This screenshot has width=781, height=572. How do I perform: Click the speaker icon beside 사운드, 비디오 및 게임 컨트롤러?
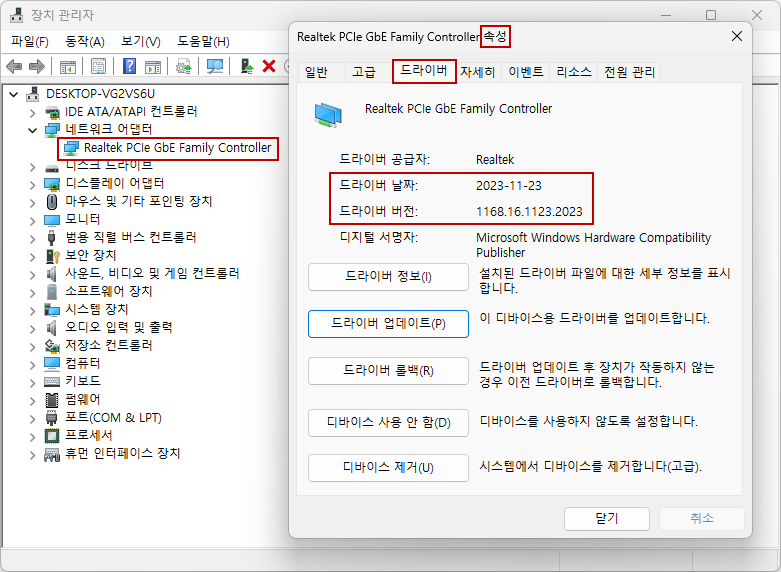(x=51, y=274)
